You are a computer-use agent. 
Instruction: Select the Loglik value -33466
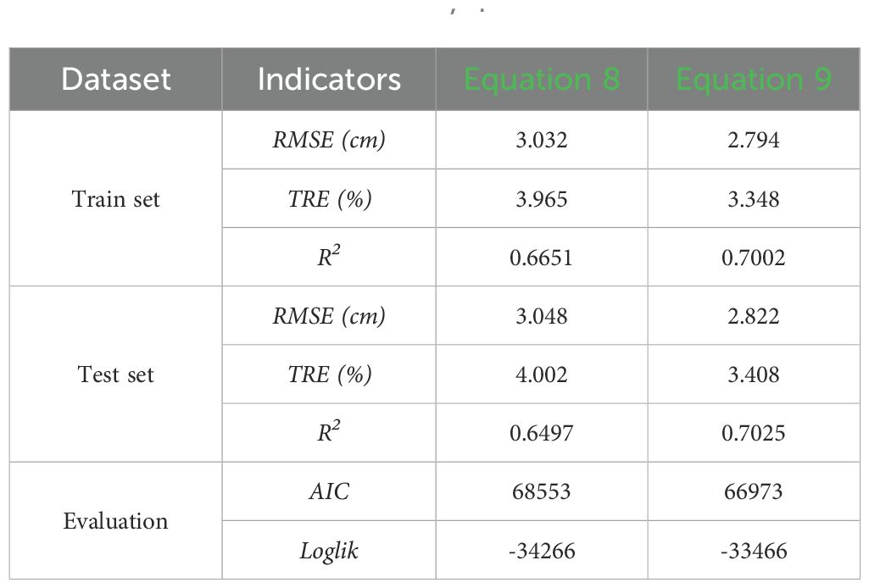click(753, 551)
